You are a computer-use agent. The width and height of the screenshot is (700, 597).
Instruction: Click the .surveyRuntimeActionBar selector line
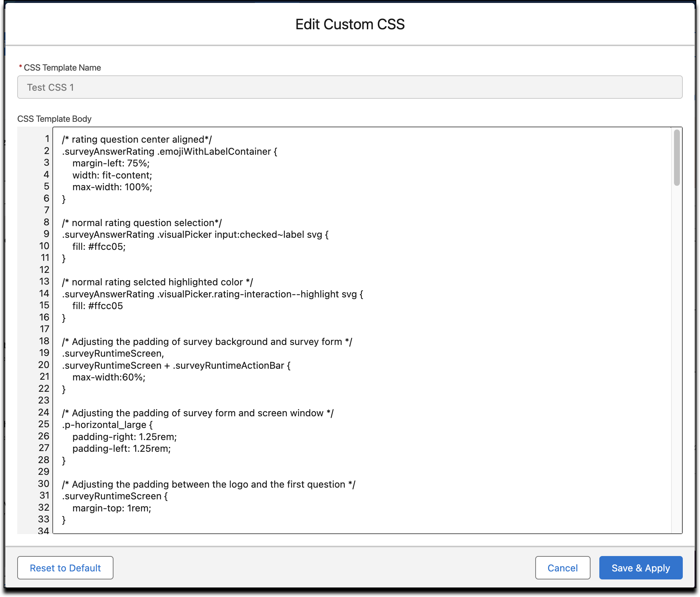pyautogui.click(x=176, y=365)
